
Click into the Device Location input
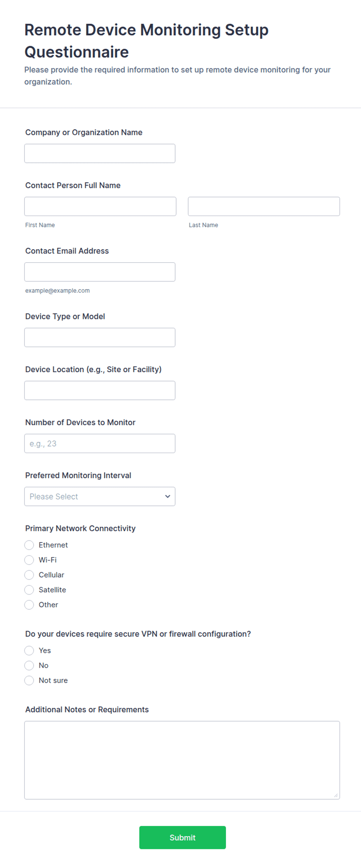100,390
